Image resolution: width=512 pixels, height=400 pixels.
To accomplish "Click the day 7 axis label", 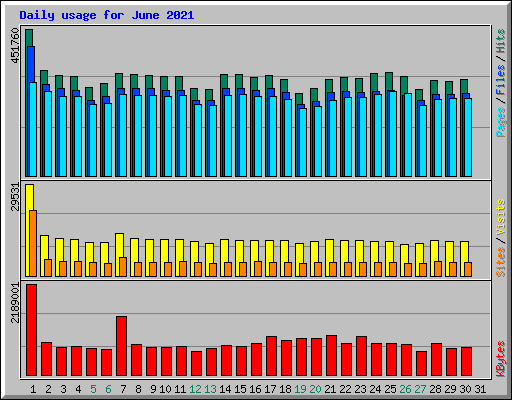I will [x=123, y=389].
